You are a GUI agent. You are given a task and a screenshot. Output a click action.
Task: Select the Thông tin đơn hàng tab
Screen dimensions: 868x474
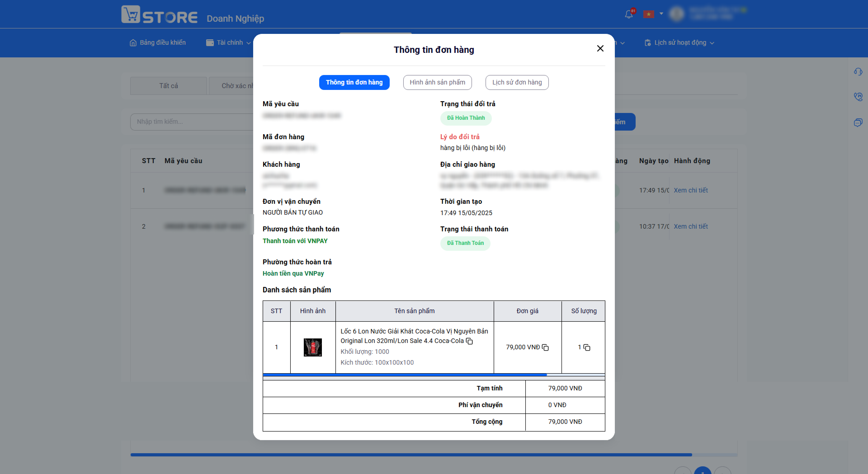pyautogui.click(x=354, y=82)
